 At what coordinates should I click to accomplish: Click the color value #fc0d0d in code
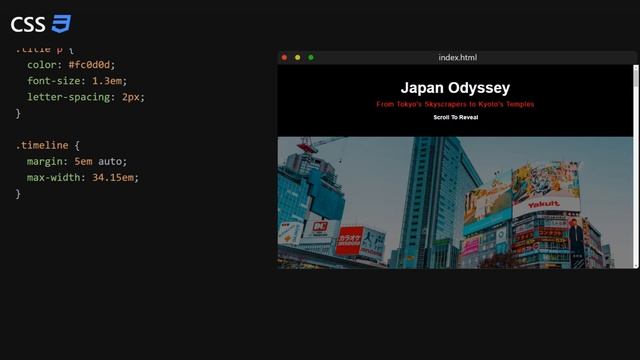89,65
